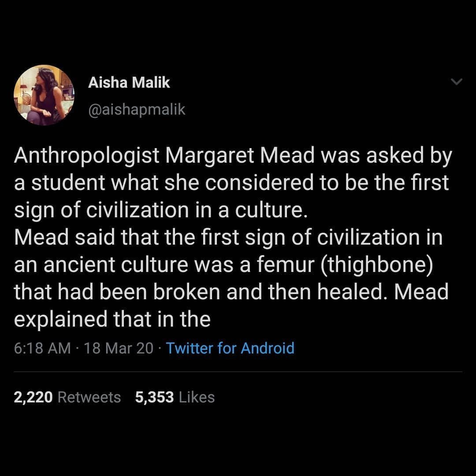The width and height of the screenshot is (476, 476).
Task: Select the truncated line "explained that in the"
Action: 112,319
